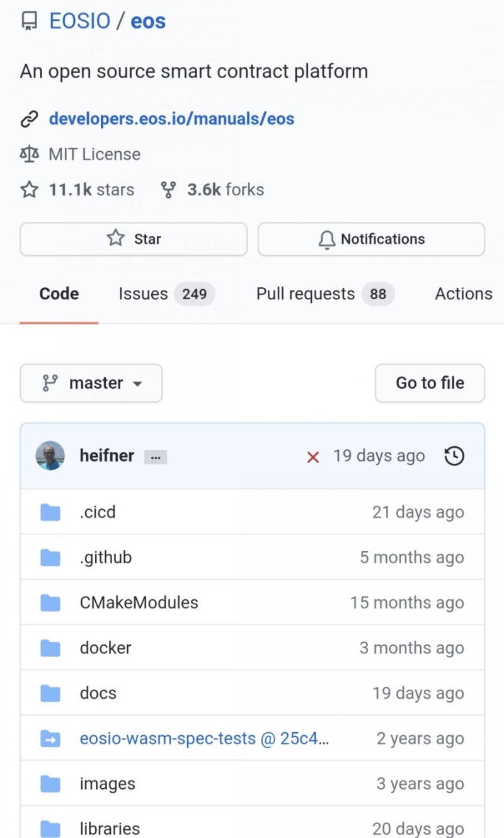Click heifner's avatar thumbnail
Viewport: 504px width, 838px height.
(x=50, y=456)
